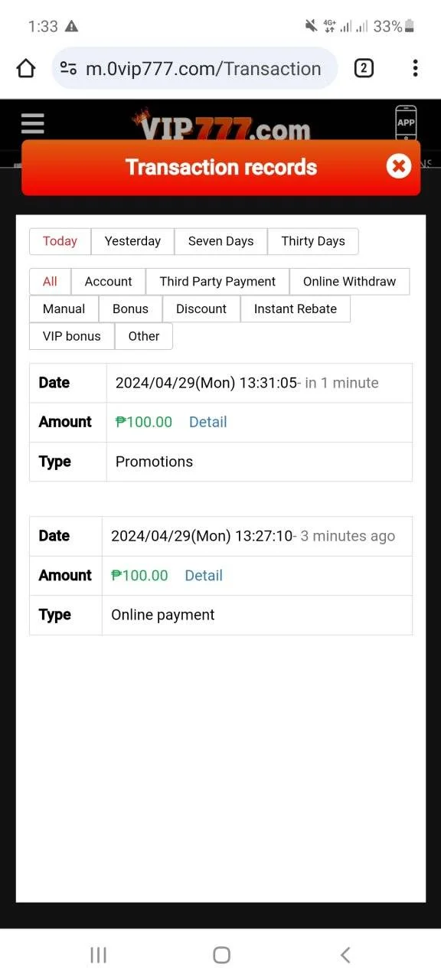Image resolution: width=441 pixels, height=980 pixels.
Task: Tap the Android back arrow
Action: [x=345, y=955]
